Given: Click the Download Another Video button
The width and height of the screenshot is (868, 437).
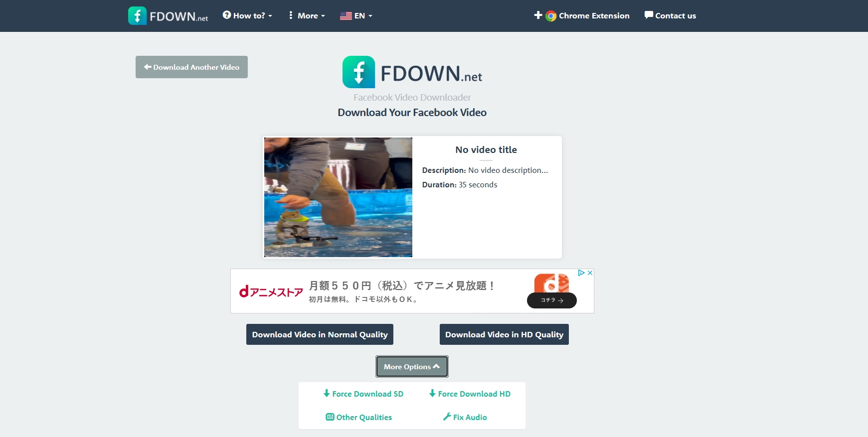Looking at the screenshot, I should (191, 67).
